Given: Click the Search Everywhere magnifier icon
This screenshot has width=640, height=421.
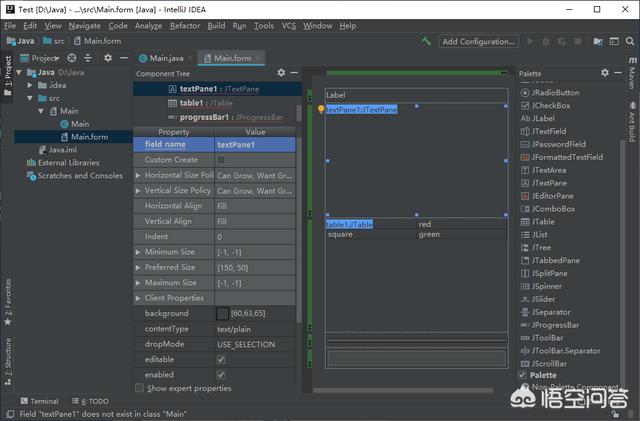Looking at the screenshot, I should (x=630, y=41).
